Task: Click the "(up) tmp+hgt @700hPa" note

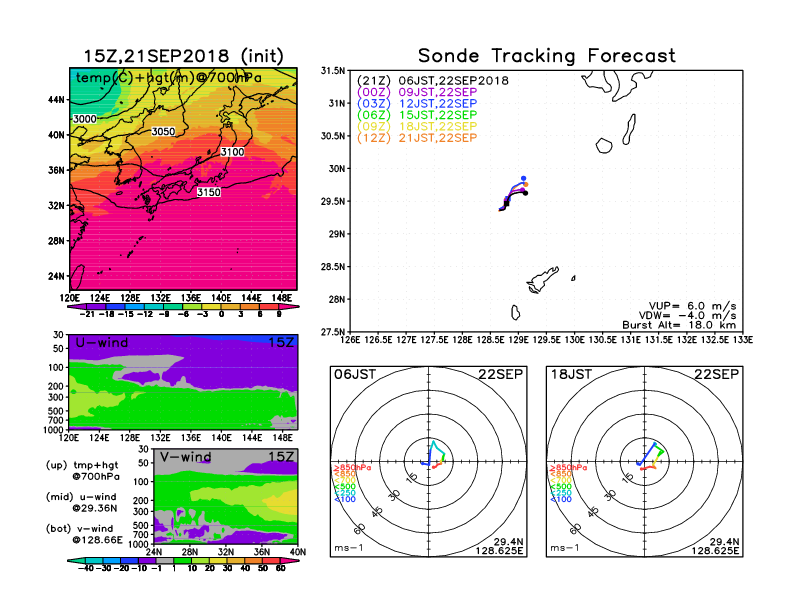Action: (x=82, y=471)
